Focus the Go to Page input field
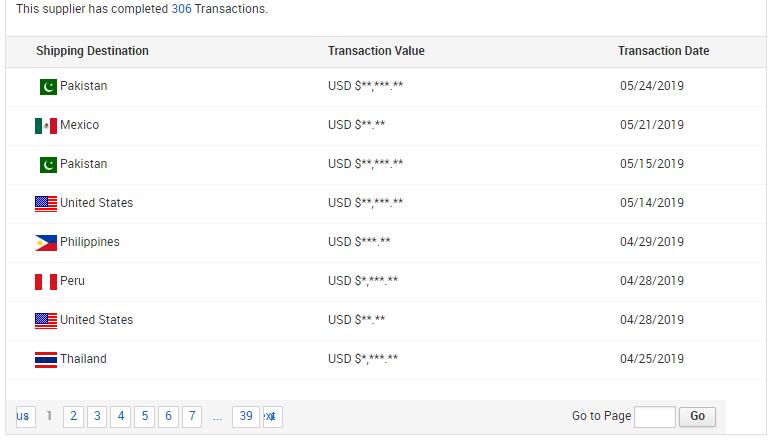 coord(655,416)
